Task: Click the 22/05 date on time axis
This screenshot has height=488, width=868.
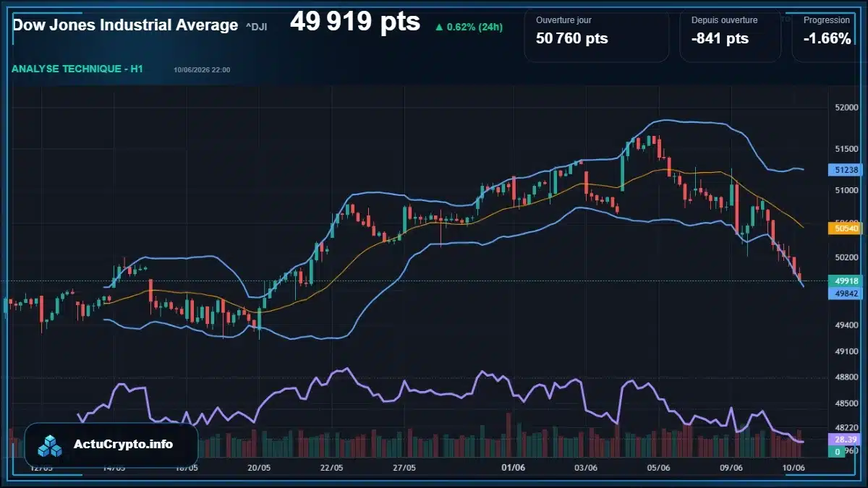Action: (x=331, y=468)
